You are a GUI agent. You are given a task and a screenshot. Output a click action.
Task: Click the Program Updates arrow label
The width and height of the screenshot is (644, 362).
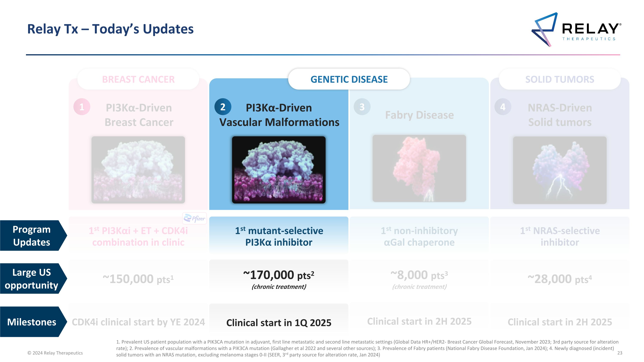click(x=32, y=236)
